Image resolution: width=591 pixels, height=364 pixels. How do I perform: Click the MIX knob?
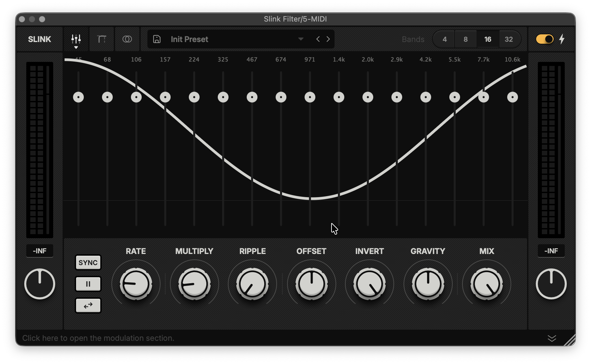487,284
